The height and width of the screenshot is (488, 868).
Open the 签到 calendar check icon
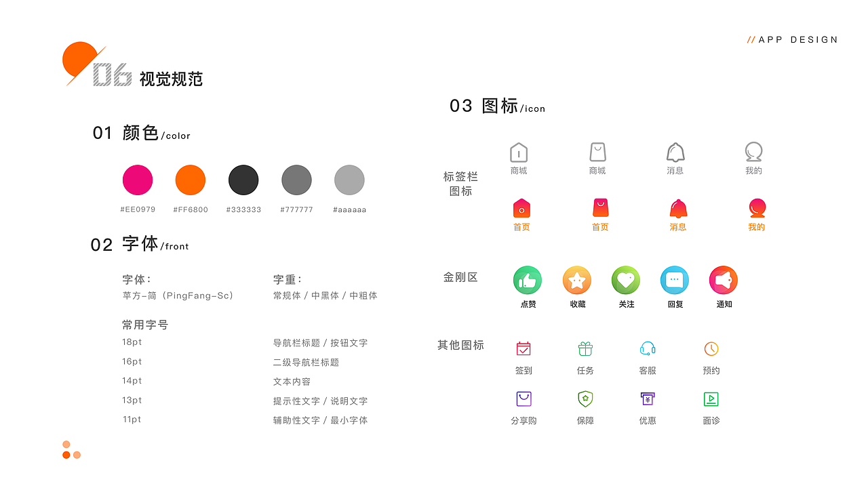(x=524, y=348)
